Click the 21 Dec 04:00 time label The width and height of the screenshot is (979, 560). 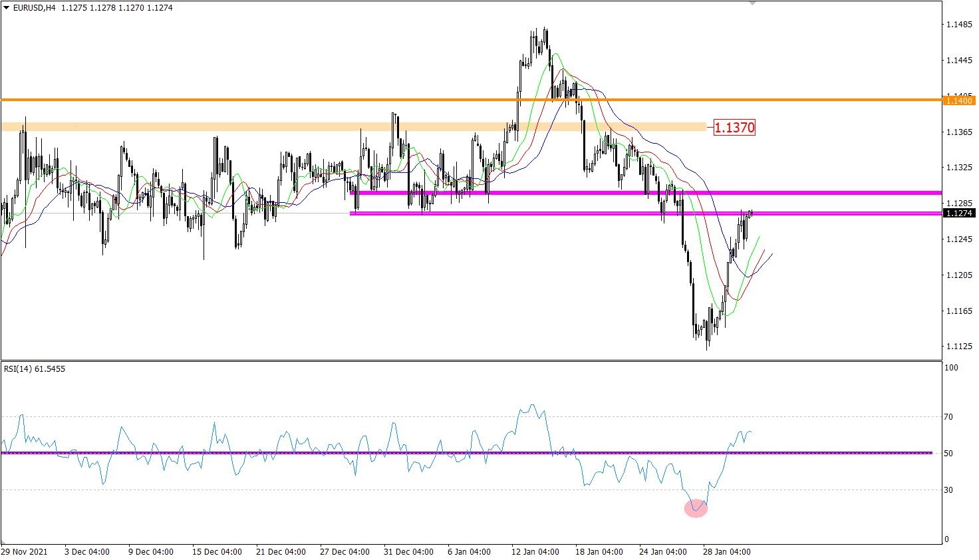(282, 552)
